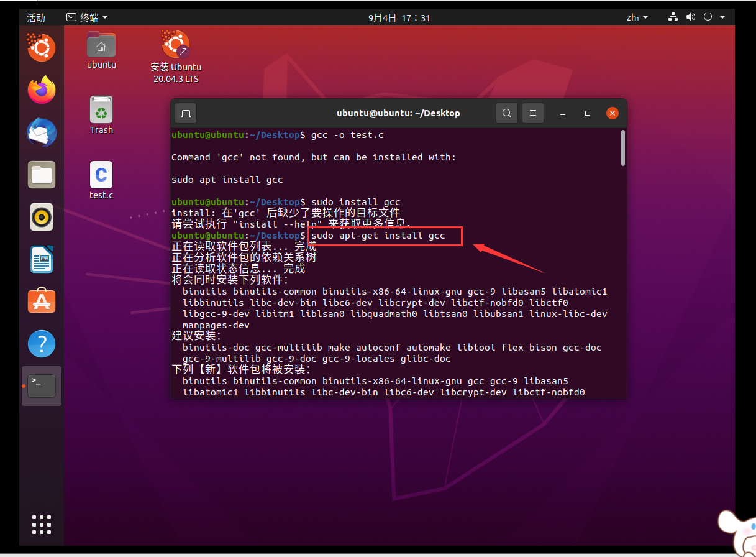
Task: Click the network status indicator
Action: click(x=673, y=17)
